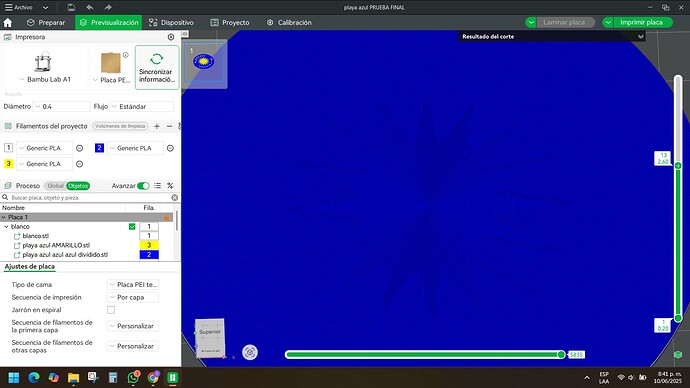This screenshot has height=388, width=690.
Task: Add a filament with plus icon
Action: [x=157, y=126]
